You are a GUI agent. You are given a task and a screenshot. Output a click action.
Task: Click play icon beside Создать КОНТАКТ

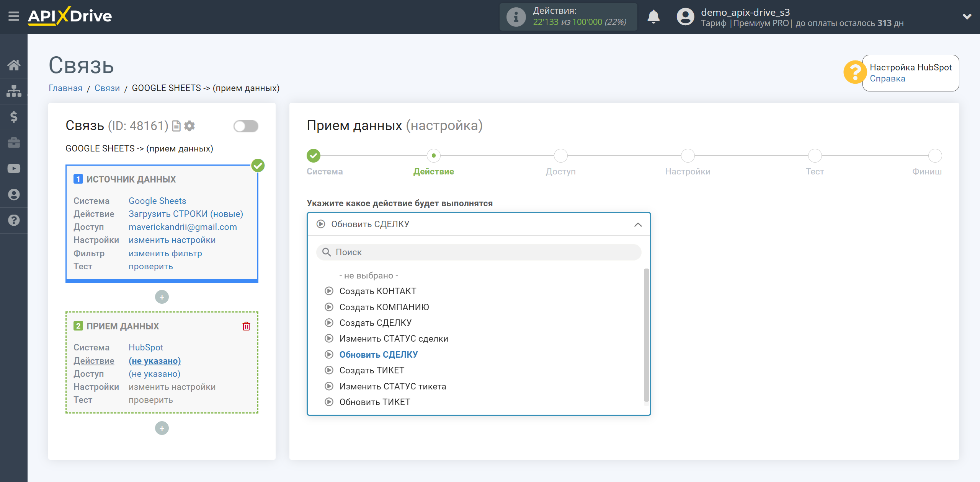tap(329, 291)
